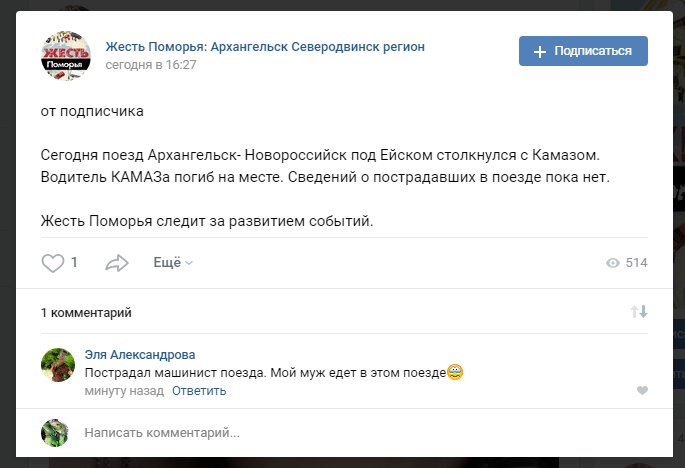This screenshot has width=685, height=468.
Task: Click the like count number 1
Action: tap(74, 263)
